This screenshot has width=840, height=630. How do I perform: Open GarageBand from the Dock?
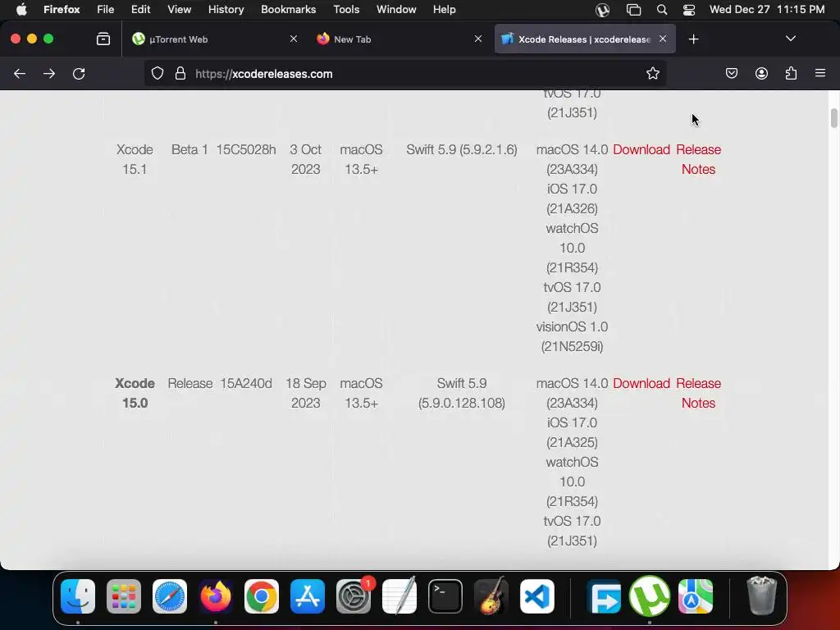pos(491,596)
